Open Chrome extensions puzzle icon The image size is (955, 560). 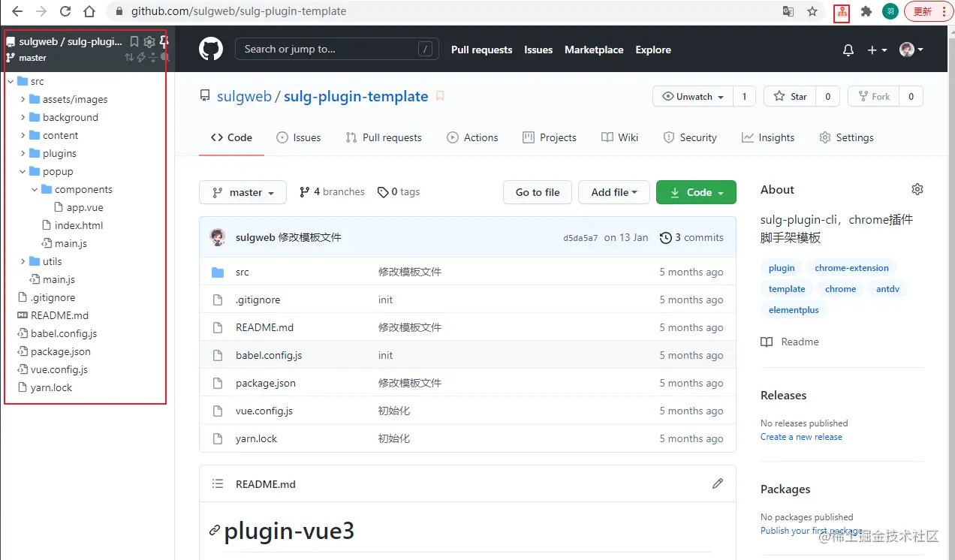(866, 12)
